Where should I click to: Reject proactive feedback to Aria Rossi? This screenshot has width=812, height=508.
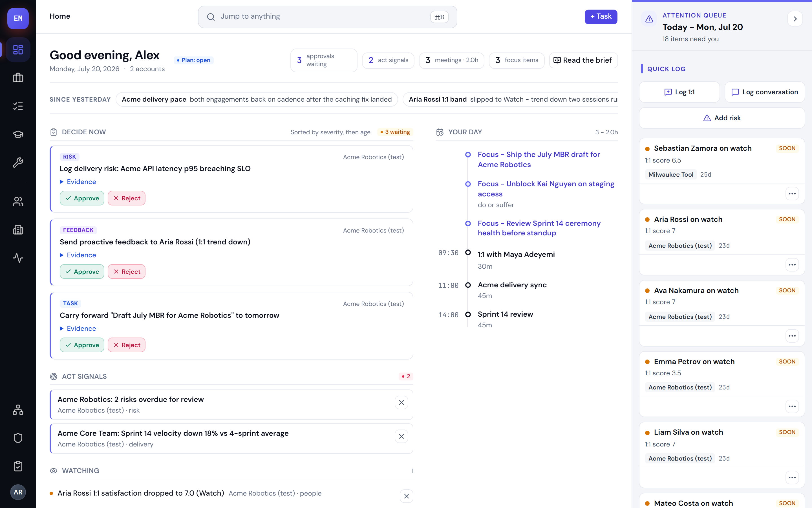pyautogui.click(x=127, y=271)
